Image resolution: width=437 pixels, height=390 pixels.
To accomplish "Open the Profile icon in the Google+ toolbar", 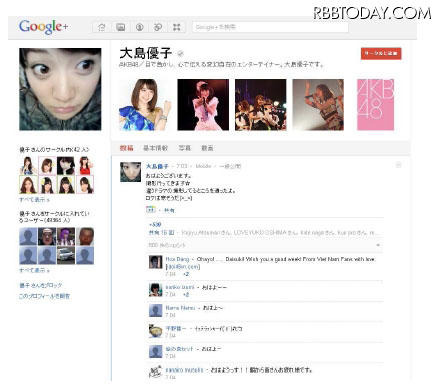I will point(139,27).
